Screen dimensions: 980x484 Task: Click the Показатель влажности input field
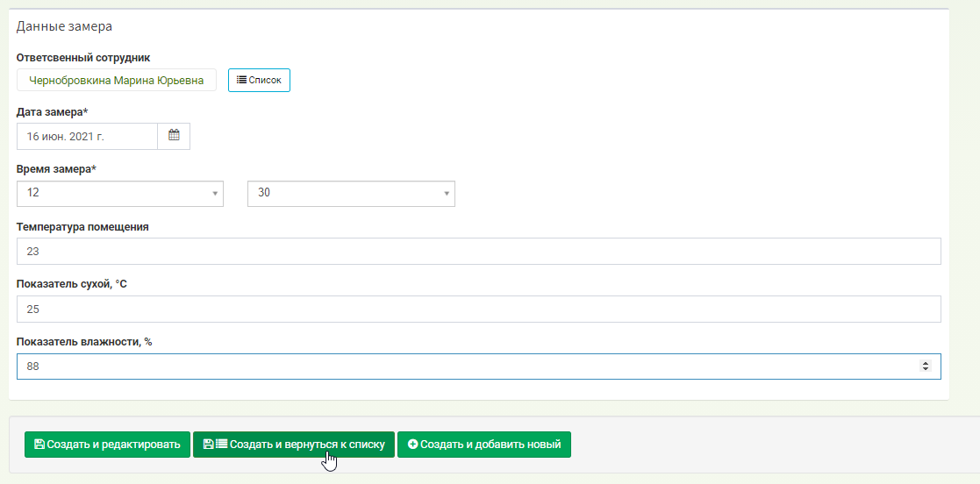(x=479, y=367)
